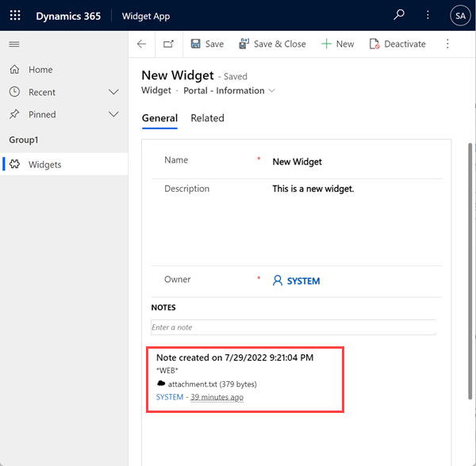This screenshot has width=476, height=466.
Task: Click the New button label
Action: click(345, 44)
